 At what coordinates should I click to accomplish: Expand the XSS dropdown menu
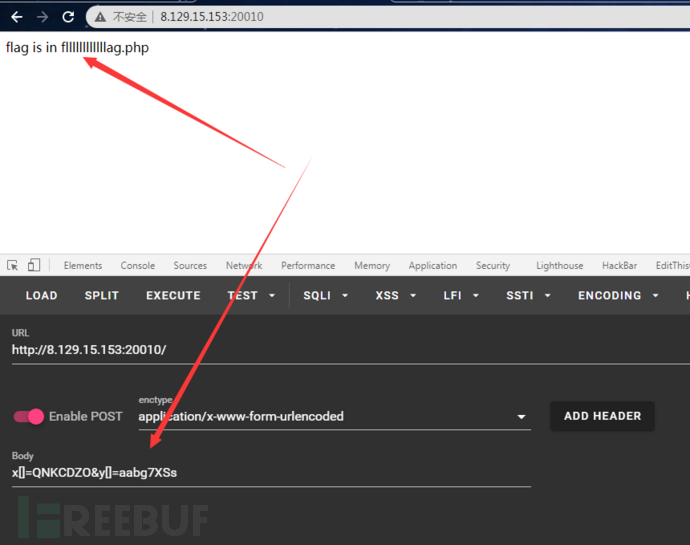(x=396, y=295)
